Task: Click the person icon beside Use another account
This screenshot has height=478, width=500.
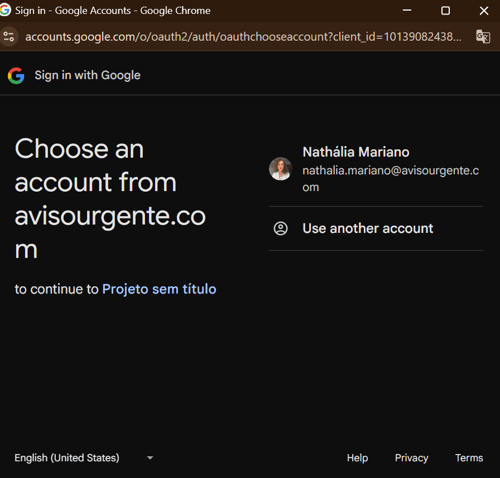Action: tap(281, 228)
